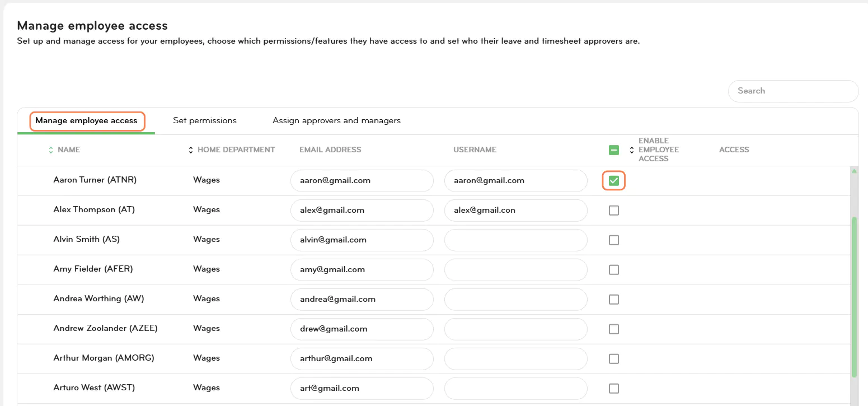
Task: Select the name Andrew Zoolander (AZEE)
Action: point(105,329)
